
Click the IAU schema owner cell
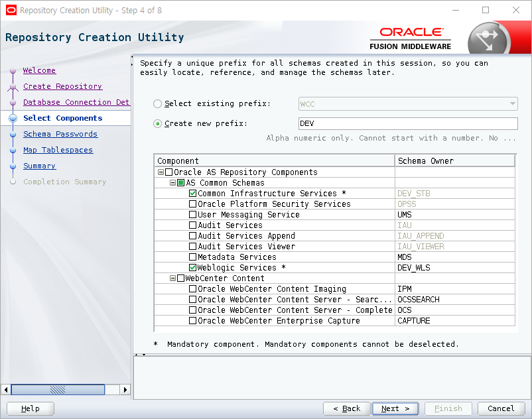tap(455, 225)
